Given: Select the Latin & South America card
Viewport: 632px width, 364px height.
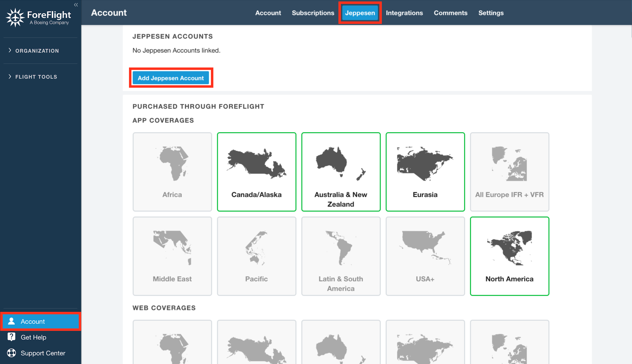Looking at the screenshot, I should (341, 256).
